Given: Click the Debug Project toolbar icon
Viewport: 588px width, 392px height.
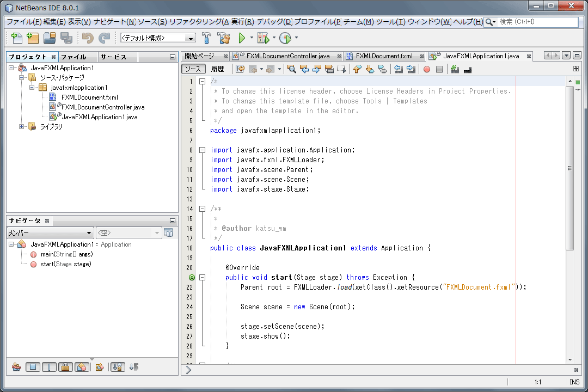Looking at the screenshot, I should click(x=264, y=38).
